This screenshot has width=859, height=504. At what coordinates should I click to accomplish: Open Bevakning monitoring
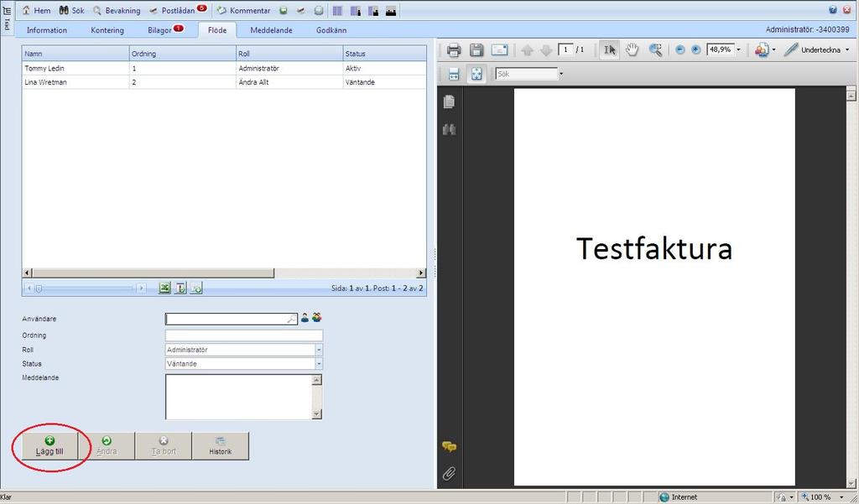point(116,10)
